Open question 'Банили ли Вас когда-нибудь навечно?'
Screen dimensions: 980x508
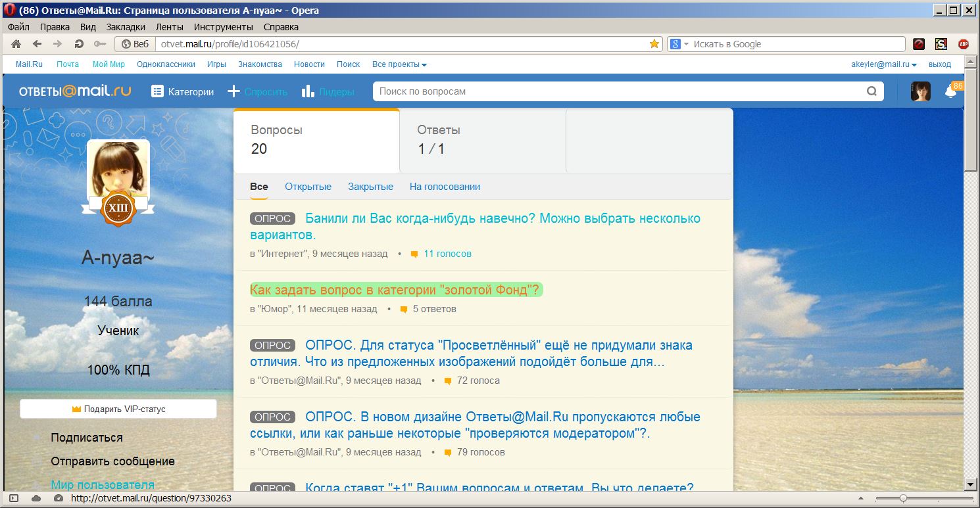coord(475,226)
